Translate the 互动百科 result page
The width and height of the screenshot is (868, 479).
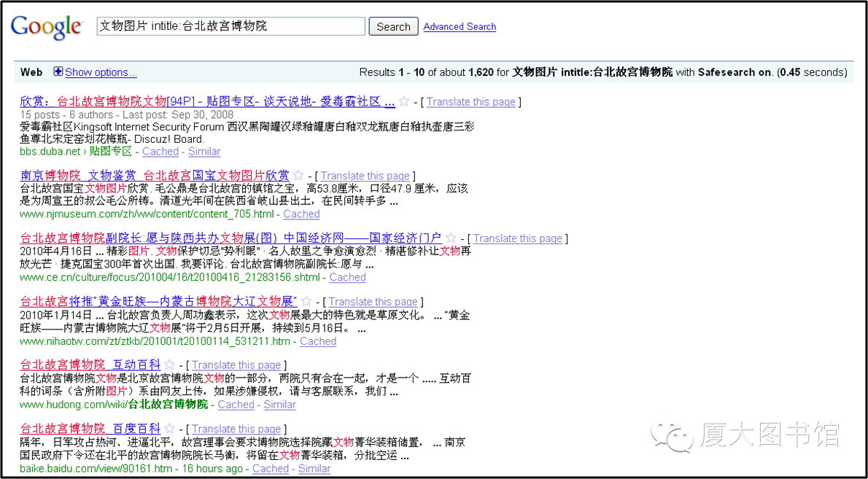pos(236,365)
